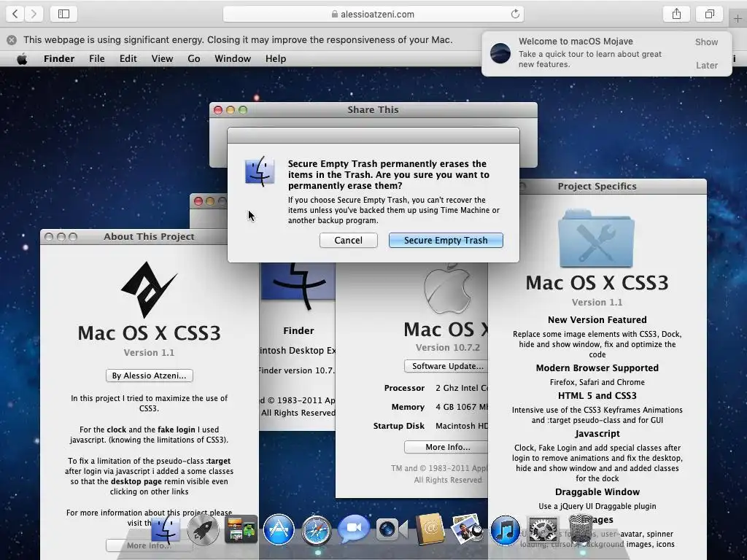The width and height of the screenshot is (747, 560).
Task: Click Show on Mojave notification
Action: [x=706, y=42]
